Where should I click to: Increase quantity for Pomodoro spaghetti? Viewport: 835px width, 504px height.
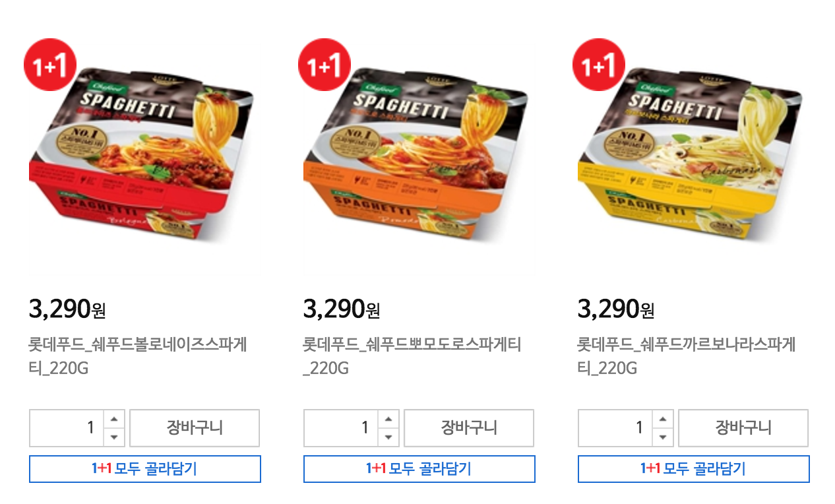coord(389,419)
